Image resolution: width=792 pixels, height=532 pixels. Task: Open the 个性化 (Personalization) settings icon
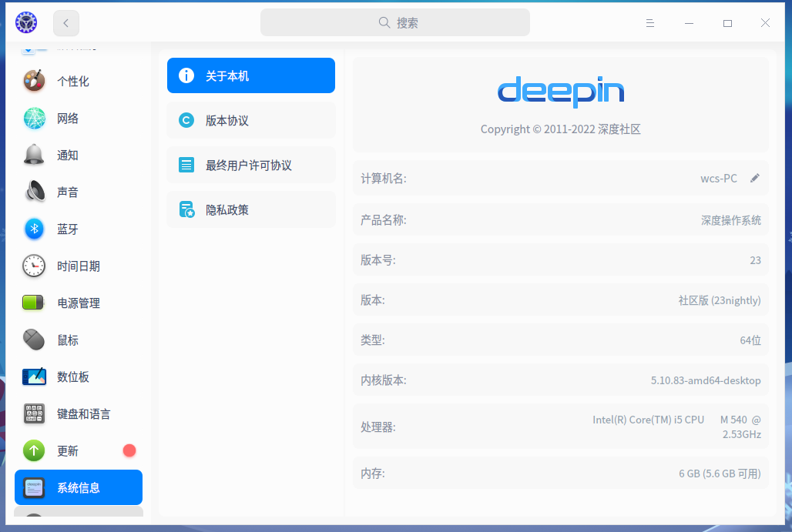pyautogui.click(x=34, y=81)
